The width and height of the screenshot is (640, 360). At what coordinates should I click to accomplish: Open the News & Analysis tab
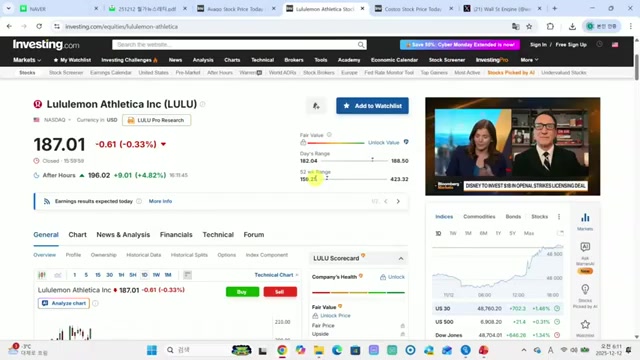coord(123,235)
